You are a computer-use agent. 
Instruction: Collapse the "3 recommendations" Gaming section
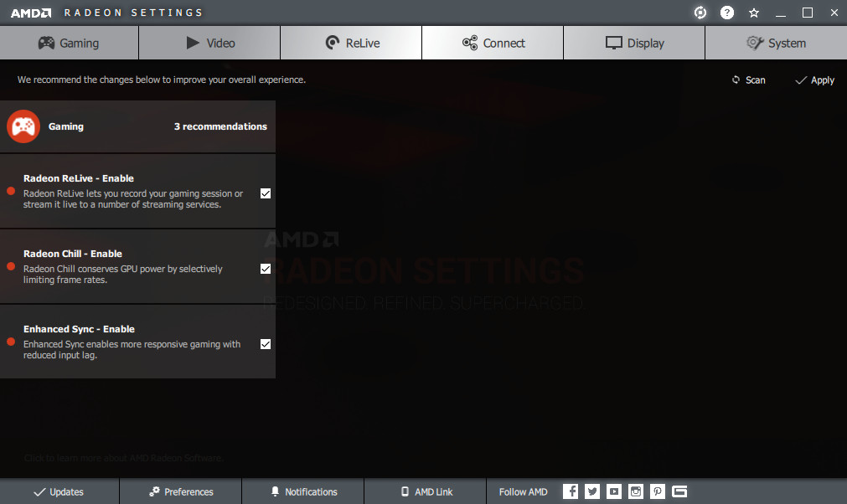pyautogui.click(x=220, y=126)
